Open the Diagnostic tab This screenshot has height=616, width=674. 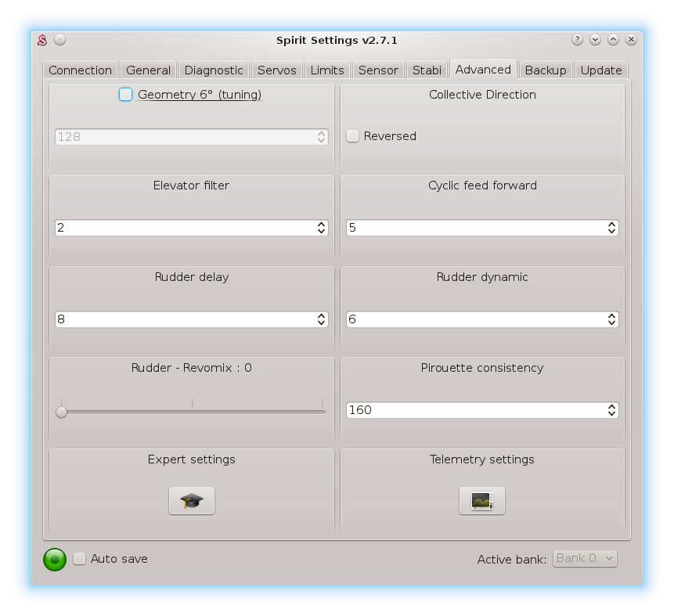click(x=214, y=70)
